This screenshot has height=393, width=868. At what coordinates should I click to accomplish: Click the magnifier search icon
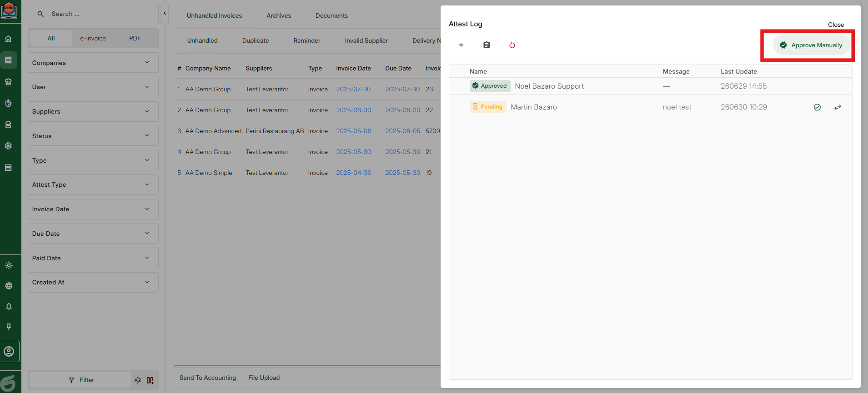tap(40, 14)
